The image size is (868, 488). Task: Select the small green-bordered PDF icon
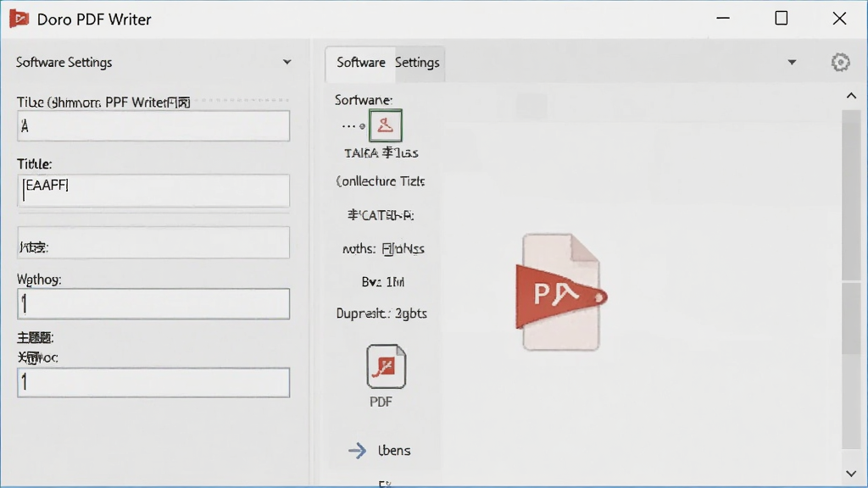[386, 125]
